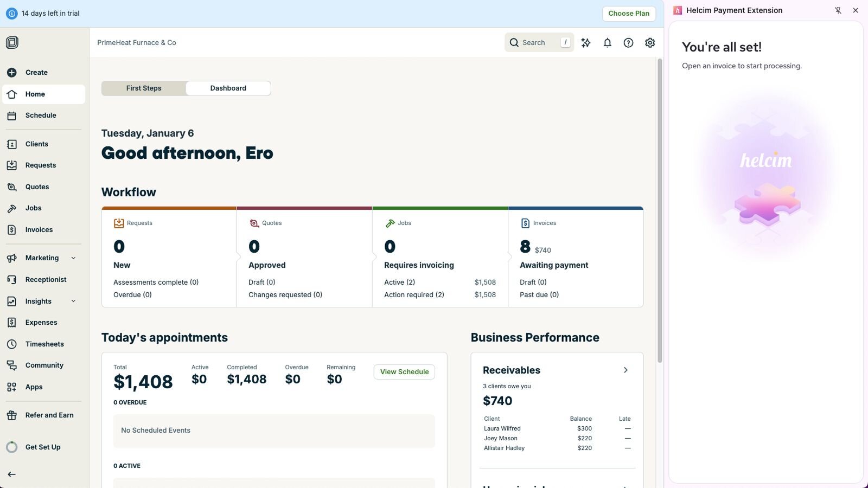Unpin the Helcim Payment Extension panel
The height and width of the screenshot is (488, 868).
[838, 10]
